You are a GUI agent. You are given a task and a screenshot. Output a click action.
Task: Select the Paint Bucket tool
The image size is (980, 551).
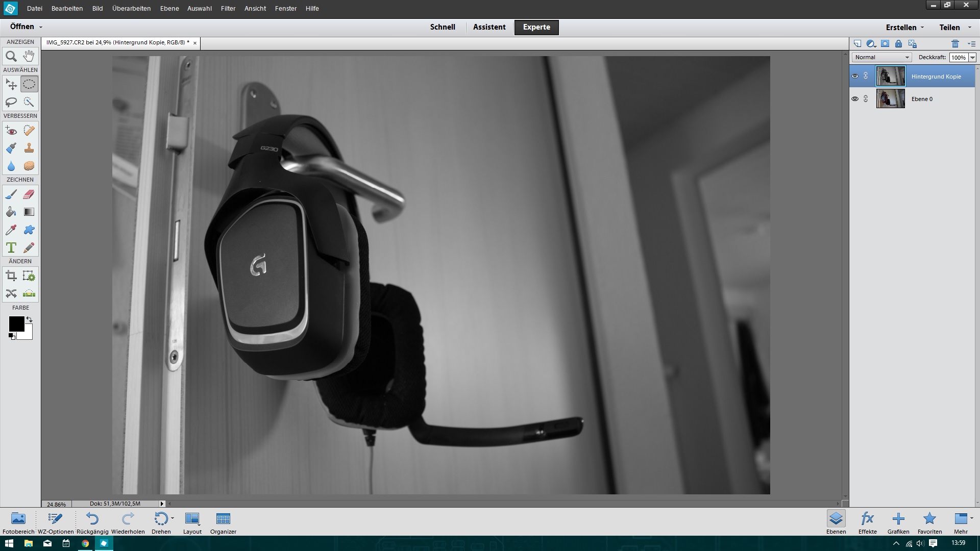[x=11, y=212]
